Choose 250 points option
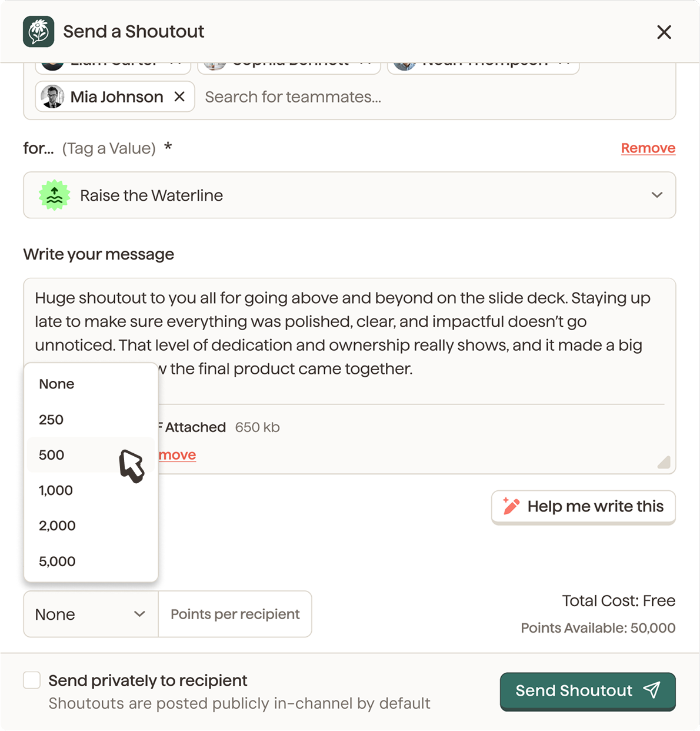Screen dimensions: 700x731 pyautogui.click(x=51, y=420)
